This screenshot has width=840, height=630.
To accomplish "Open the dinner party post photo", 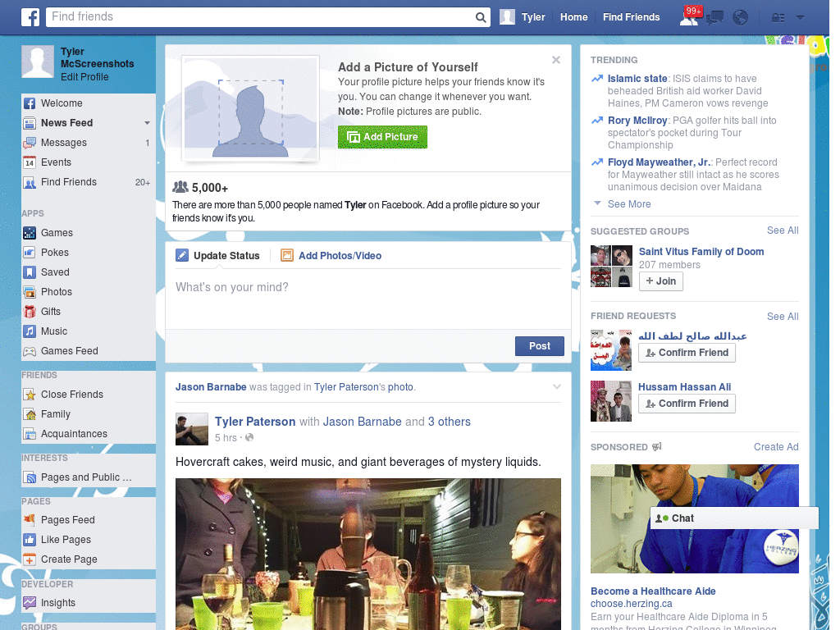I will click(x=368, y=554).
